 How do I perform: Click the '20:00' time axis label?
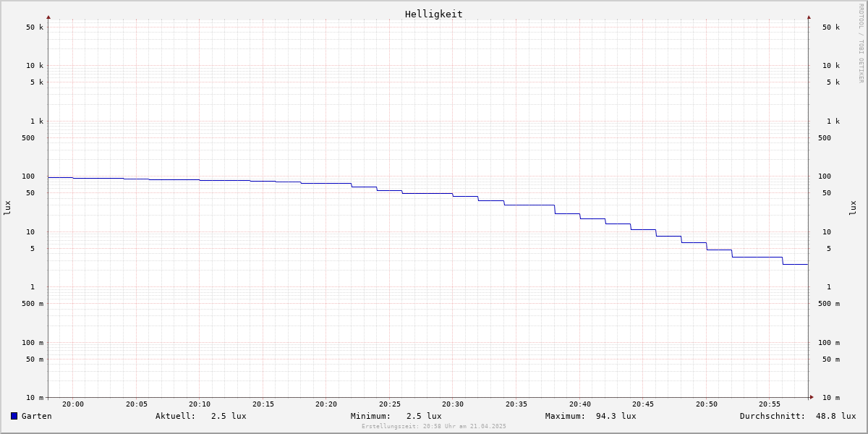(x=73, y=404)
